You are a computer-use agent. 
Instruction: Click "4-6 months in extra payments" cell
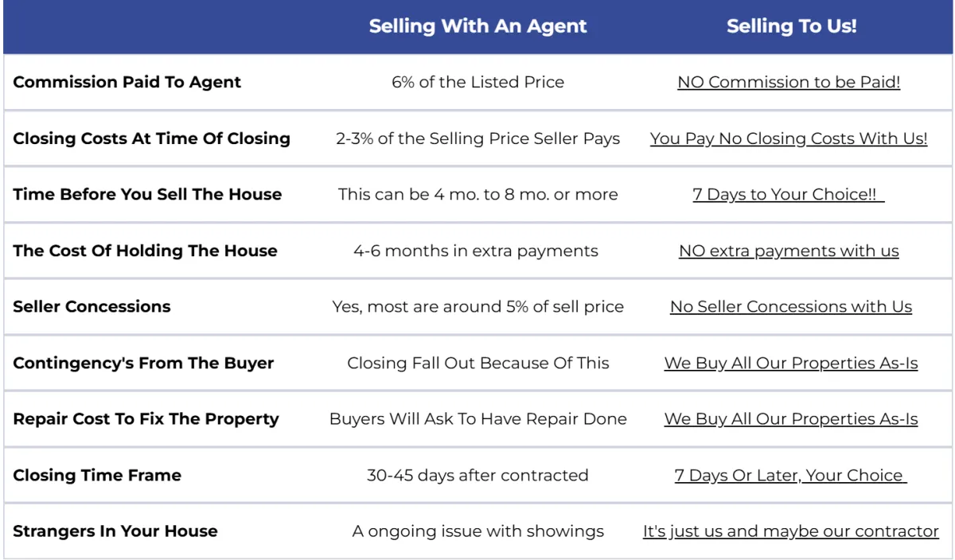(476, 251)
